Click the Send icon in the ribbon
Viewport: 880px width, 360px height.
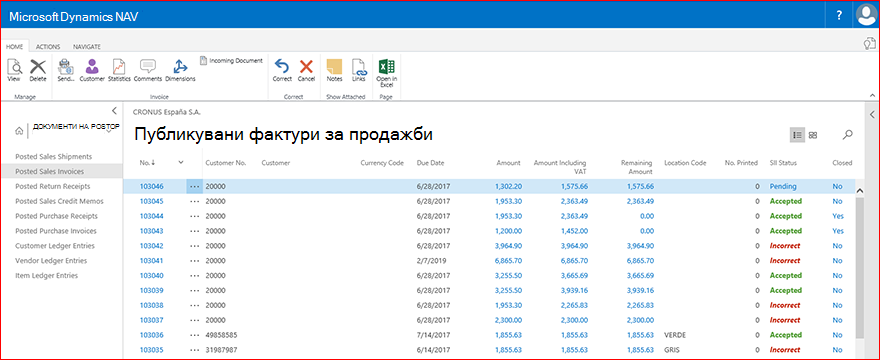[66, 67]
